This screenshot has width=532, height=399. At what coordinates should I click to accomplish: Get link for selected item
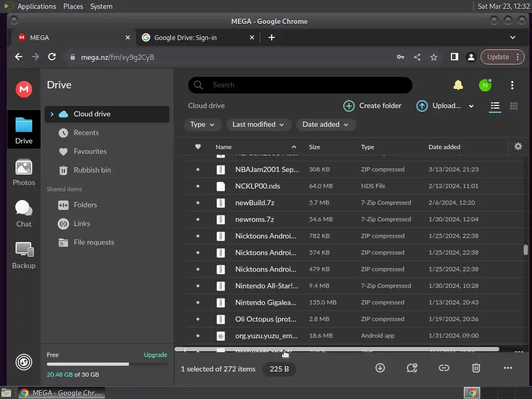pos(444,368)
